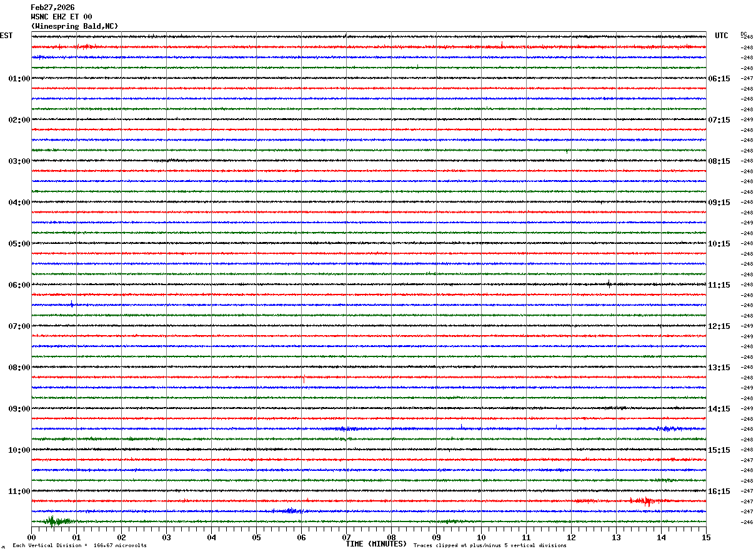Click the 12:15 UTC time label
This screenshot has height=554, width=756.
[x=719, y=326]
